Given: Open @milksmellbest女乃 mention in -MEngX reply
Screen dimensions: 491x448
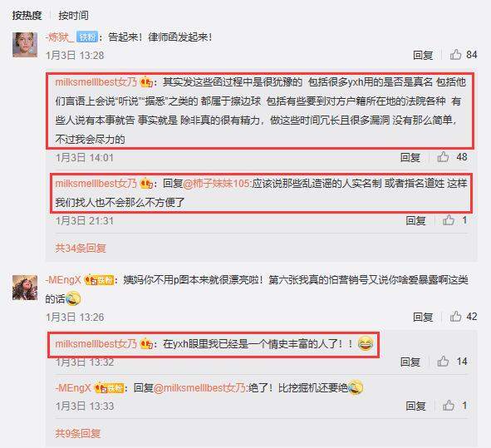Looking at the screenshot, I should tap(199, 388).
